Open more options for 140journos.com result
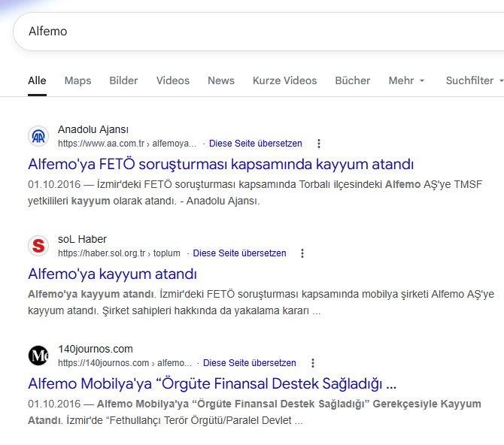Screen dimensions: 504x445 click(313, 363)
